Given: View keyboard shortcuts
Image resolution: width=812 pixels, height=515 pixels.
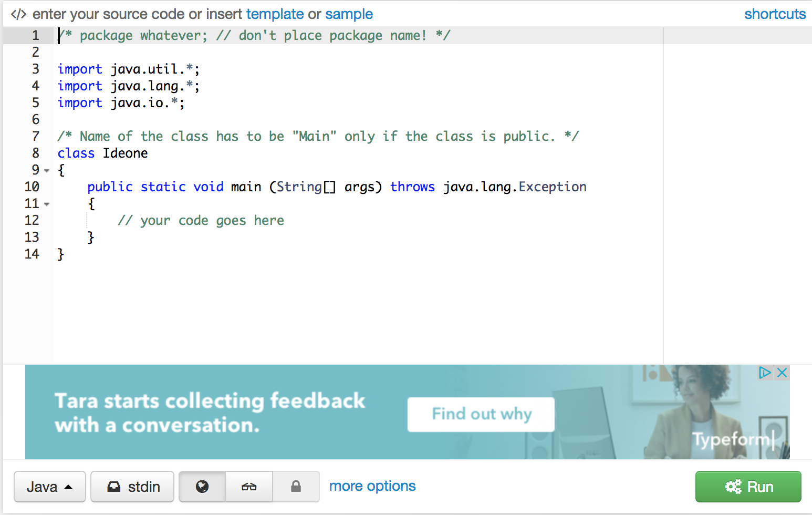Looking at the screenshot, I should 775,14.
